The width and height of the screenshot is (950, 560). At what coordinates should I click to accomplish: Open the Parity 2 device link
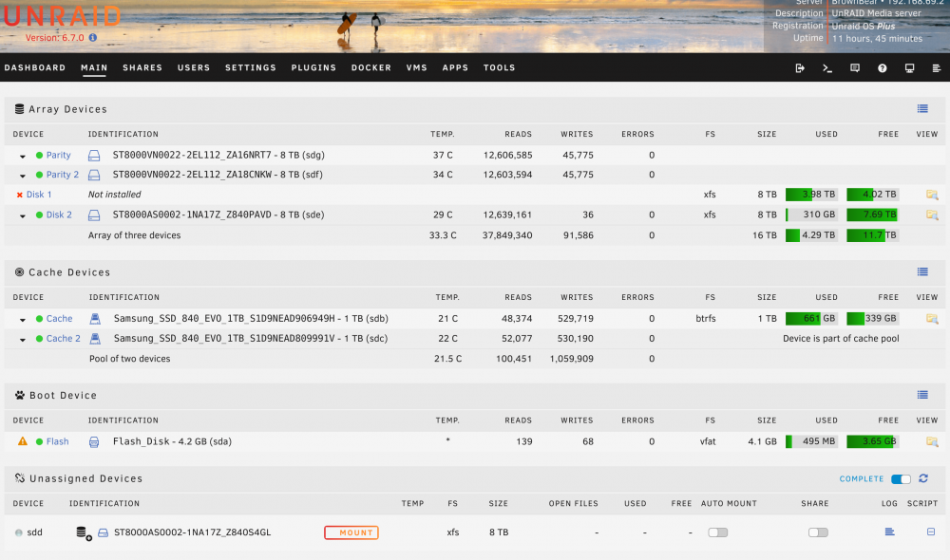pyautogui.click(x=63, y=175)
